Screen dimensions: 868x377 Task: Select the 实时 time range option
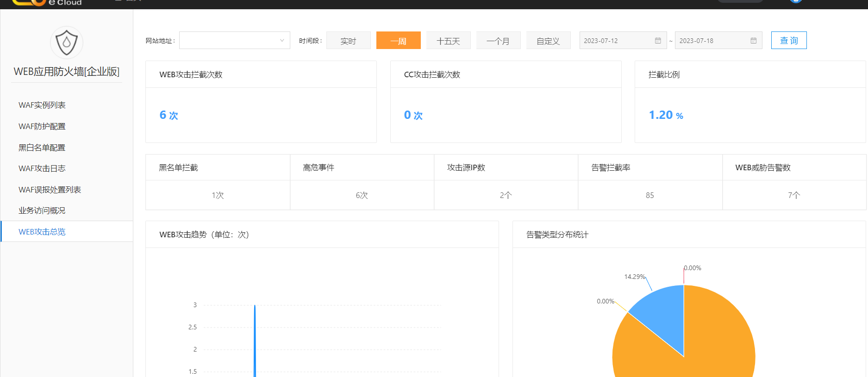[348, 41]
